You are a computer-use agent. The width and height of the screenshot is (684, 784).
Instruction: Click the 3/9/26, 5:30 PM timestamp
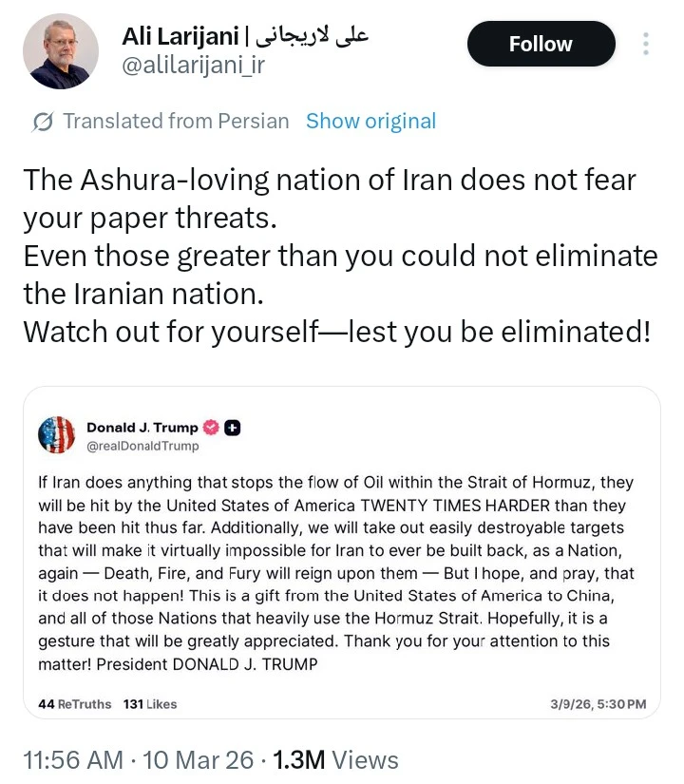point(598,704)
